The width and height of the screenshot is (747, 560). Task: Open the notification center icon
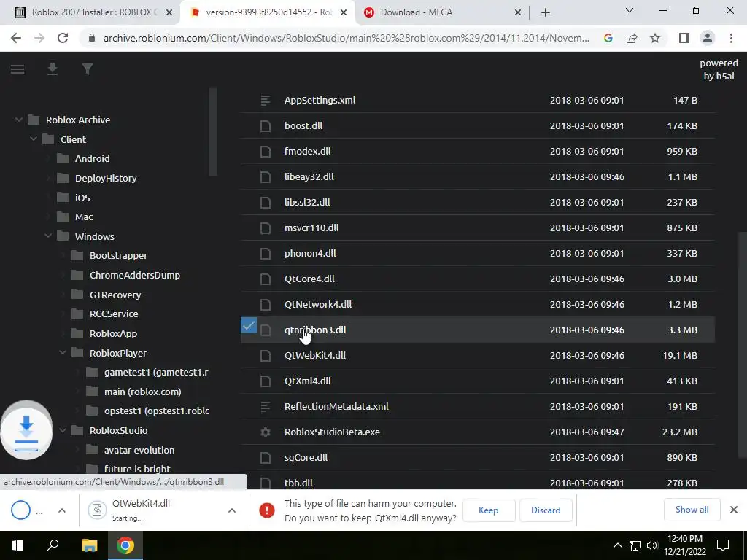click(723, 545)
